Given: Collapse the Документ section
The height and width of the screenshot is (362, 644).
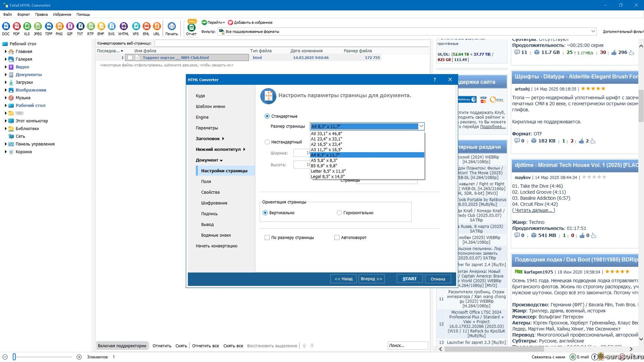Looking at the screenshot, I should pyautogui.click(x=209, y=160).
